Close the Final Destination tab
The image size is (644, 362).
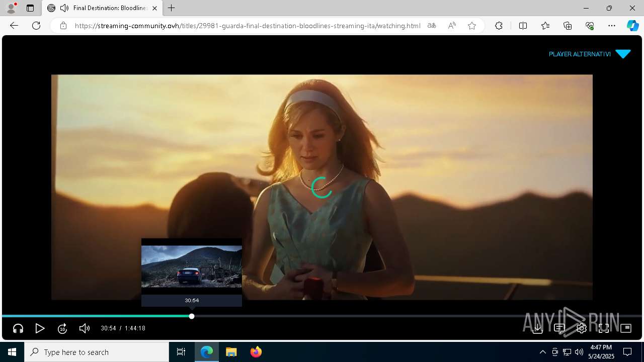154,8
